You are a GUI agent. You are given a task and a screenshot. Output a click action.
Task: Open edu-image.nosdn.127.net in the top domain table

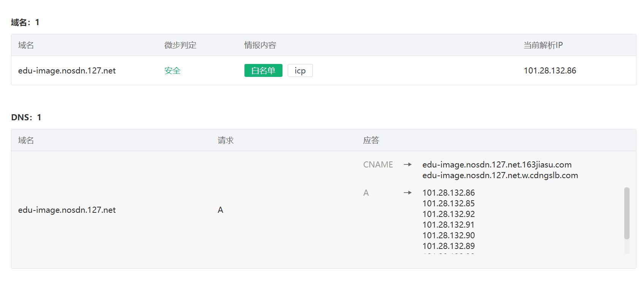click(67, 70)
